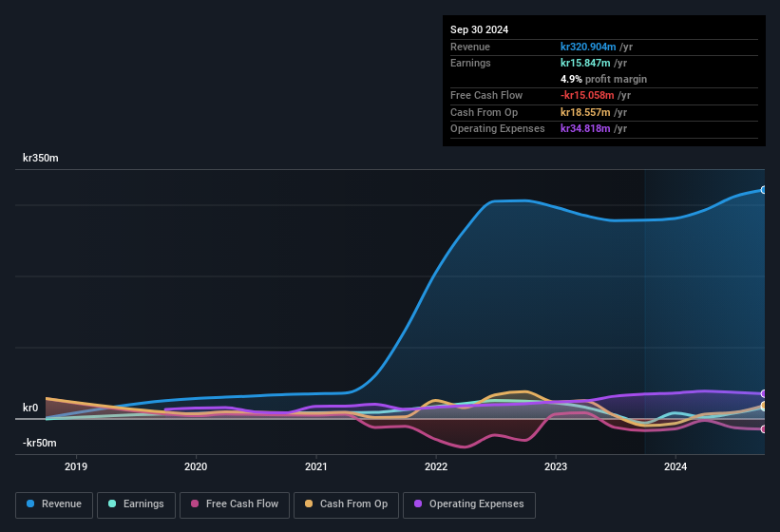
Task: Click the Operating Expenses label in tooltip
Action: coord(498,128)
